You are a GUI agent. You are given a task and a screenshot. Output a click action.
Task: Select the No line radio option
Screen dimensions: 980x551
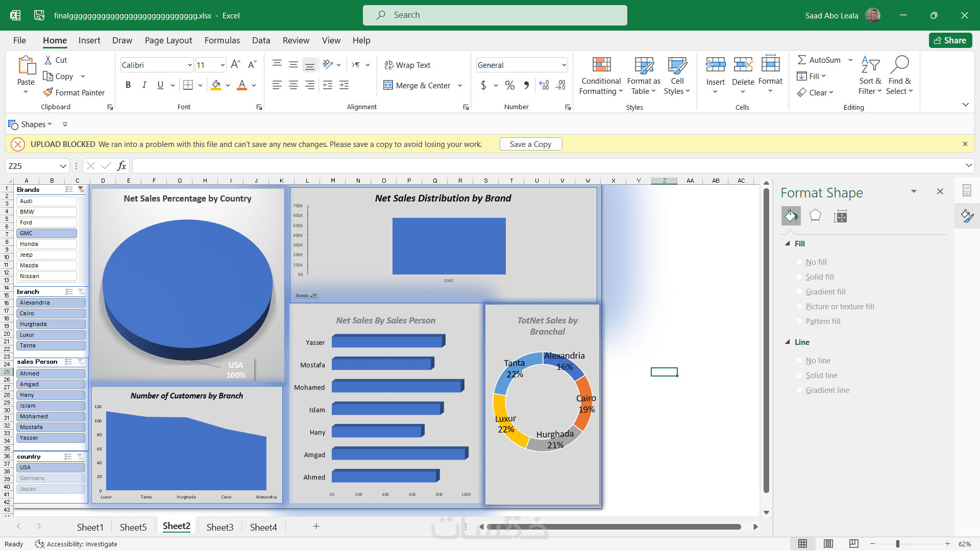(x=799, y=361)
